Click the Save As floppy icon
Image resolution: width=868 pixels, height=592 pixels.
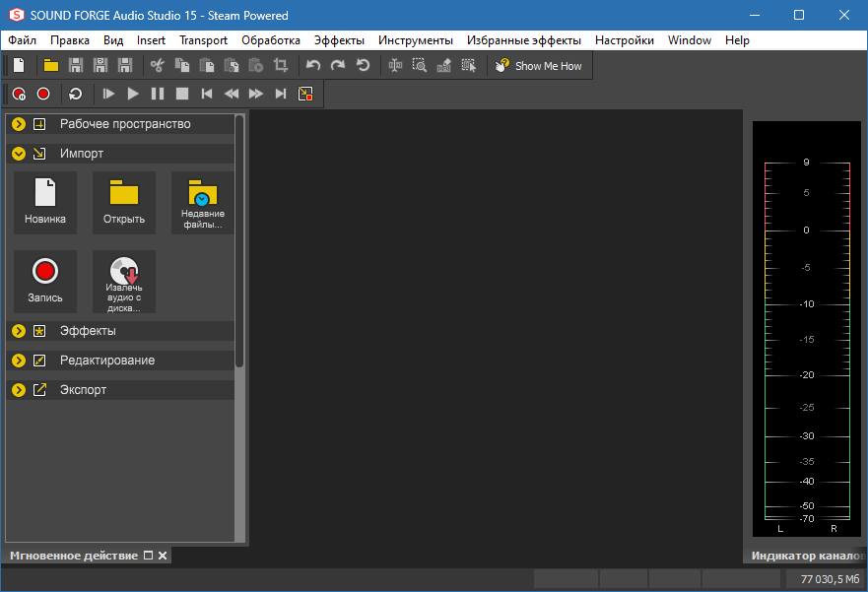[x=100, y=65]
